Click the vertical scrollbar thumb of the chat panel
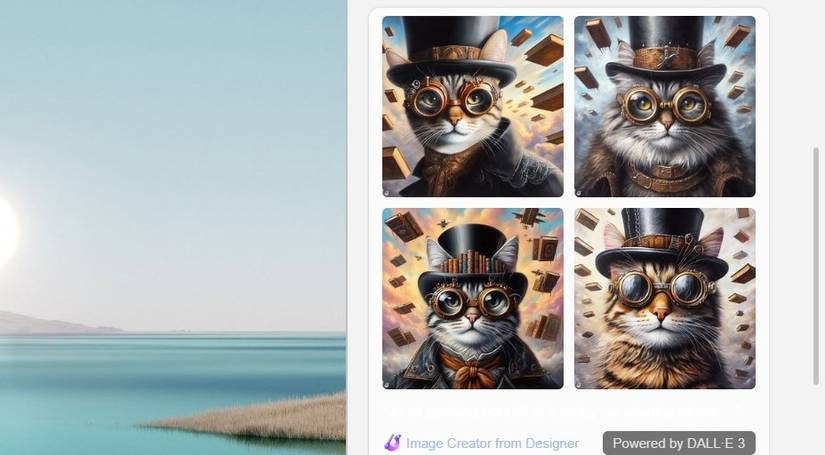This screenshot has height=455, width=825. 816,266
